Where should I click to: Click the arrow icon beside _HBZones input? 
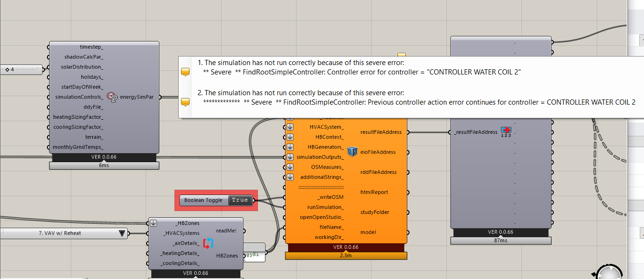154,223
